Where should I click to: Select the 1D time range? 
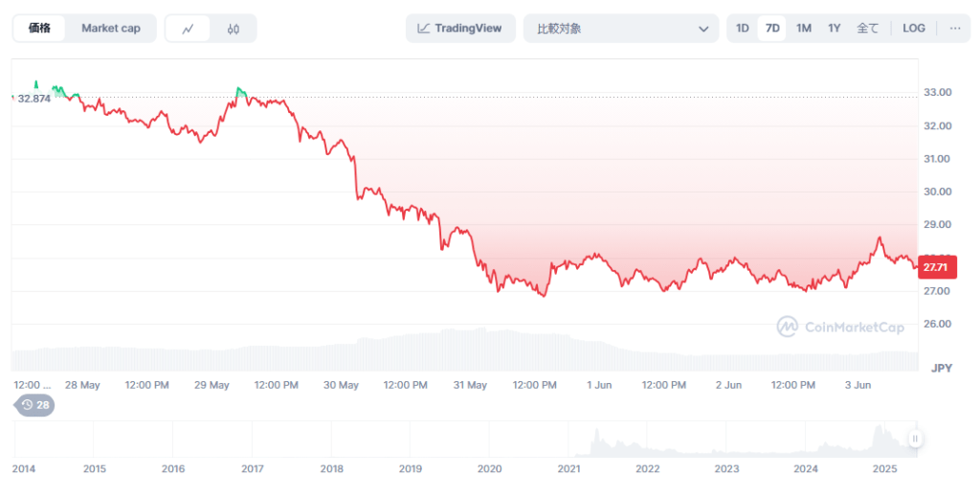743,29
